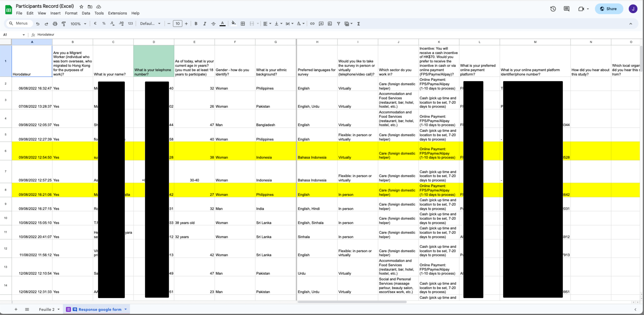Star the Participants Record document
The height and width of the screenshot is (315, 644).
[x=82, y=6]
